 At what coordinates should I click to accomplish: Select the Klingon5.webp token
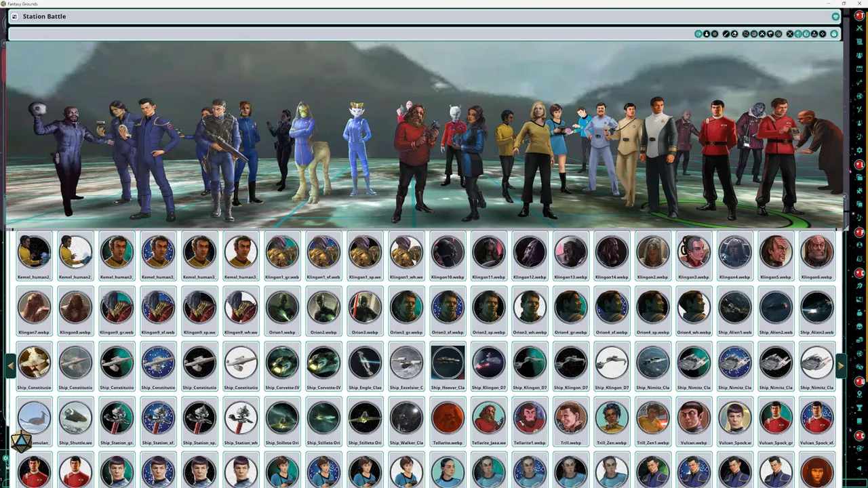[776, 256]
